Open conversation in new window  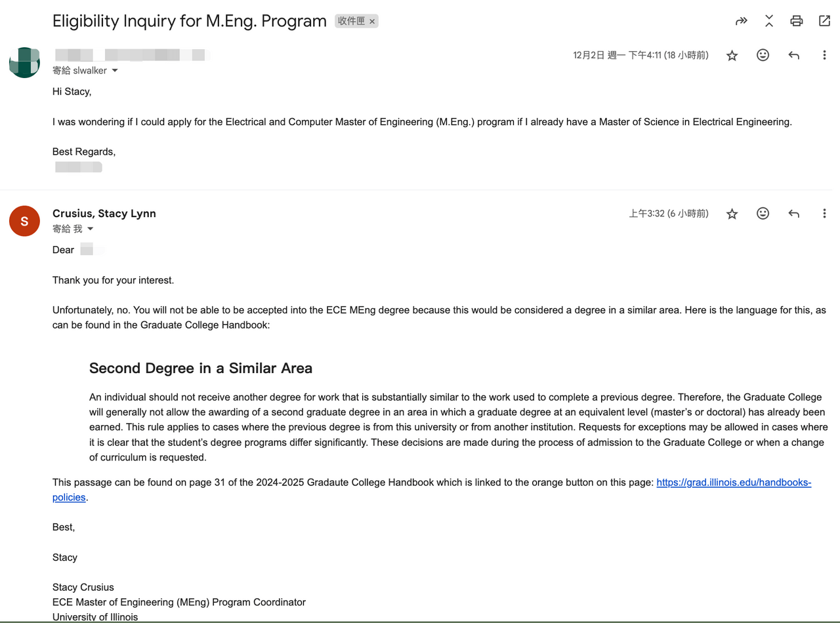(824, 21)
